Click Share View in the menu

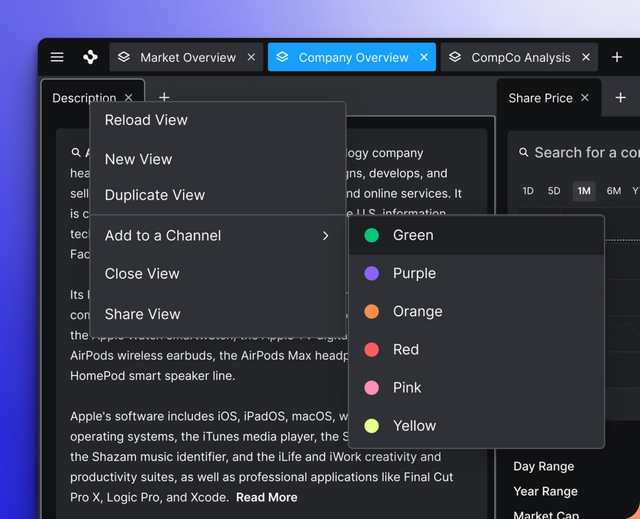point(143,314)
